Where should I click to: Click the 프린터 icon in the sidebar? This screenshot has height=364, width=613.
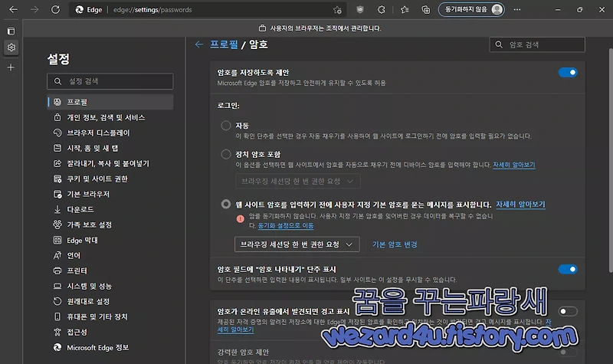pos(57,271)
